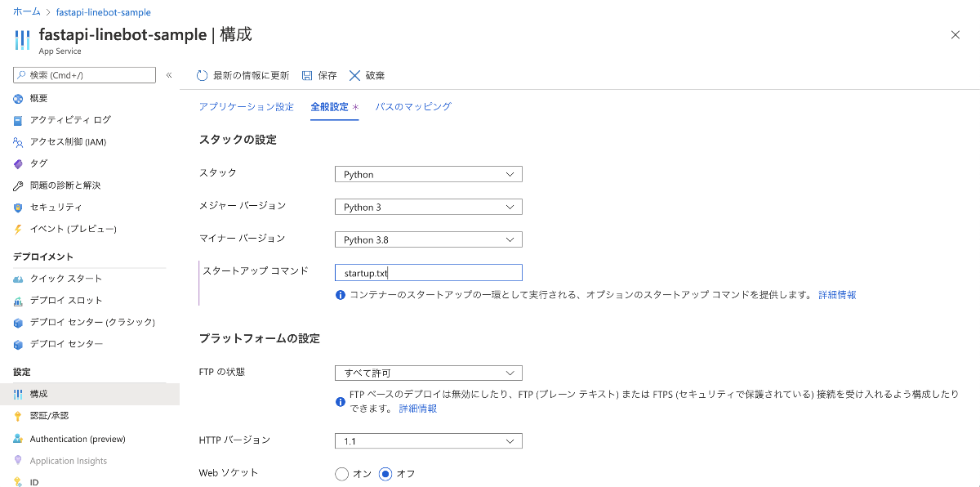980x487 pixels.
Task: Click the 破棄 button label
Action: tap(375, 75)
